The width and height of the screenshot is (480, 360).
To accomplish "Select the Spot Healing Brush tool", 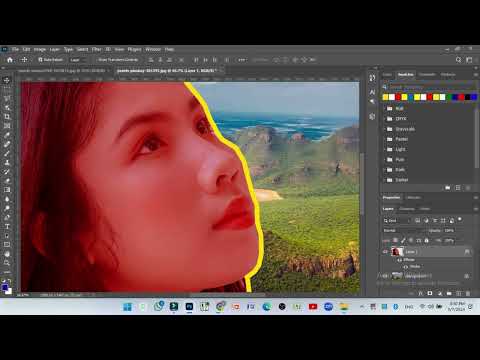I will tap(7, 144).
